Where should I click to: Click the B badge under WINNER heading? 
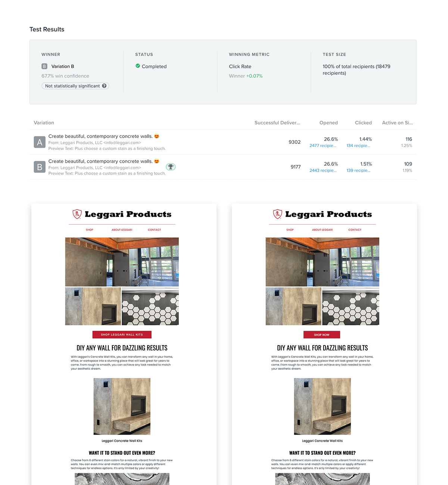click(x=44, y=66)
